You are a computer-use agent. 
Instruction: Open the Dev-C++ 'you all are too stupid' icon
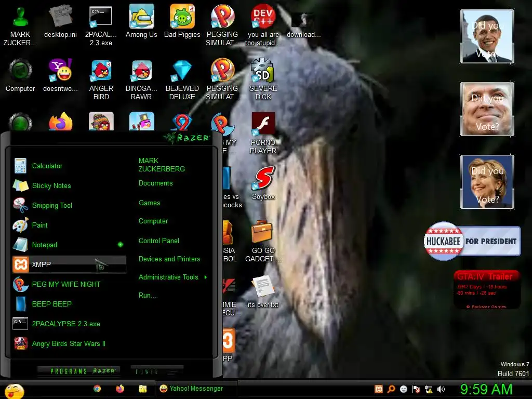(263, 25)
